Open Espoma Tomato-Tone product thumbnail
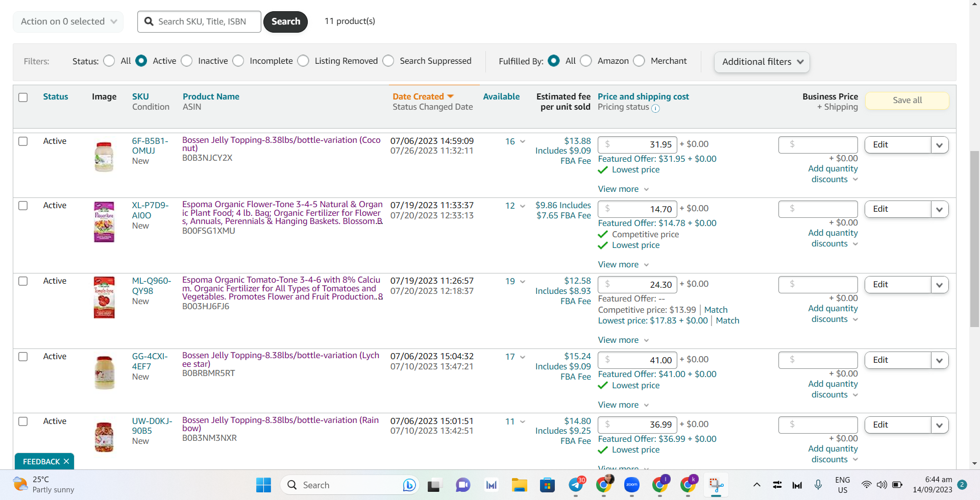Viewport: 980px width, 500px height. coord(104,297)
